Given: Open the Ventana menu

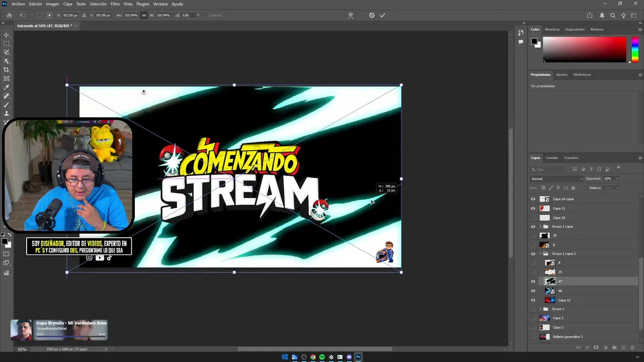Looking at the screenshot, I should coord(160,4).
